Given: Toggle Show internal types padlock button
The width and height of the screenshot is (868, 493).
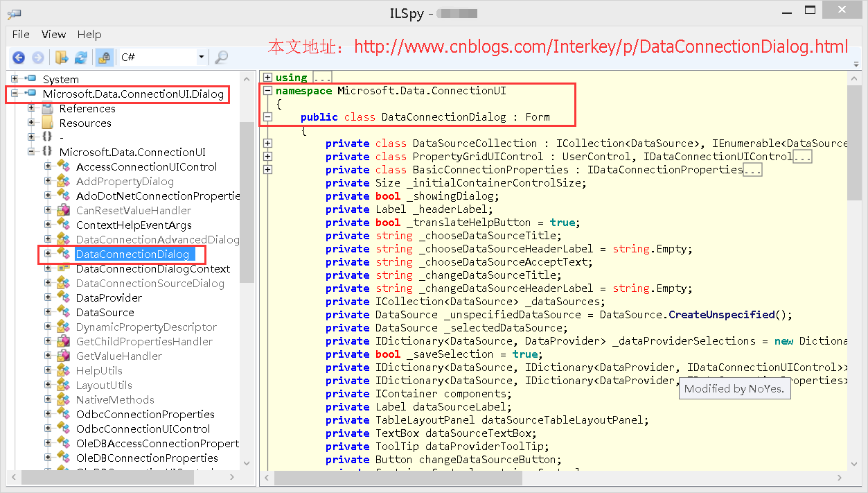Looking at the screenshot, I should click(105, 58).
